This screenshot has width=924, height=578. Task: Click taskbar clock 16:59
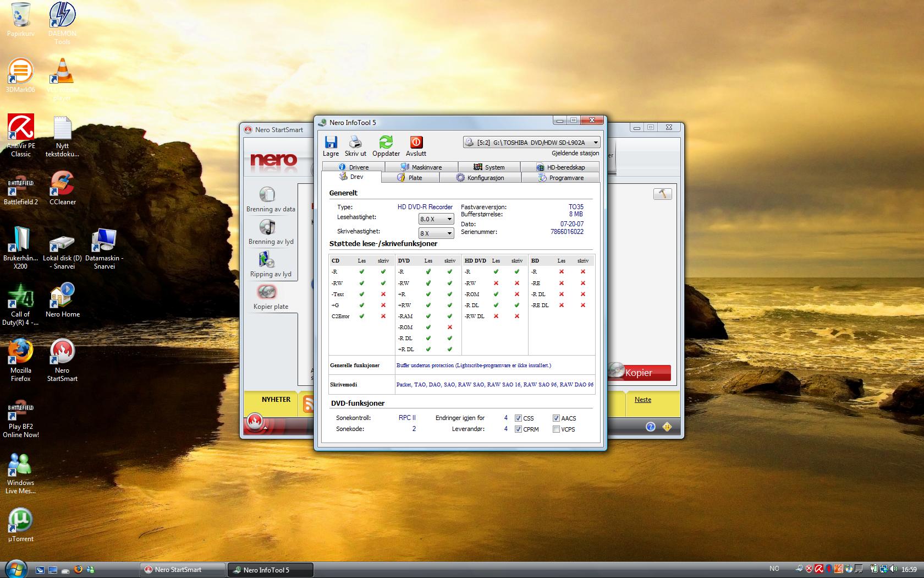pyautogui.click(x=909, y=569)
